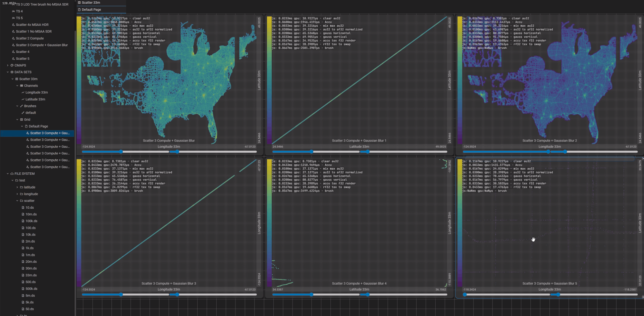Screen dimensions: 644x316
Task: Expand the latitude folder chevron
Action: tap(17, 188)
